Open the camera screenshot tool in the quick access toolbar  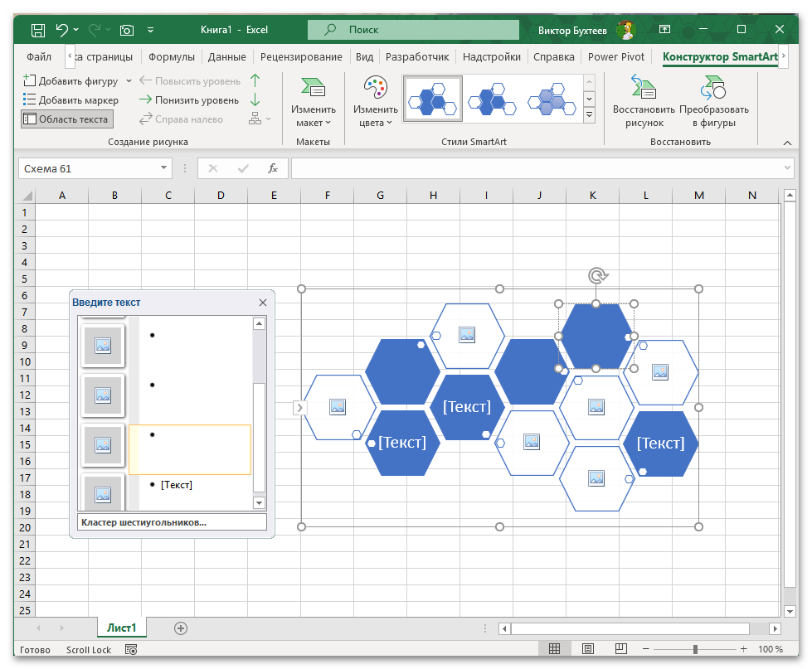tap(127, 30)
